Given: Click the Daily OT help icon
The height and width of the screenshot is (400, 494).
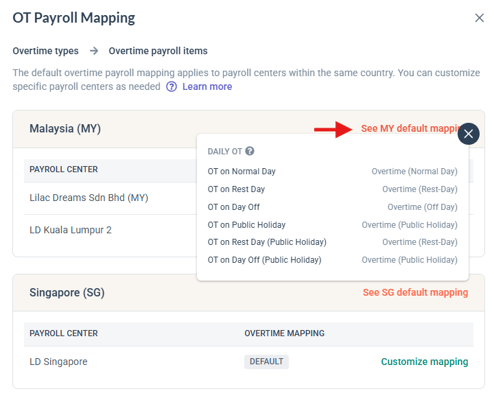Looking at the screenshot, I should [x=250, y=151].
